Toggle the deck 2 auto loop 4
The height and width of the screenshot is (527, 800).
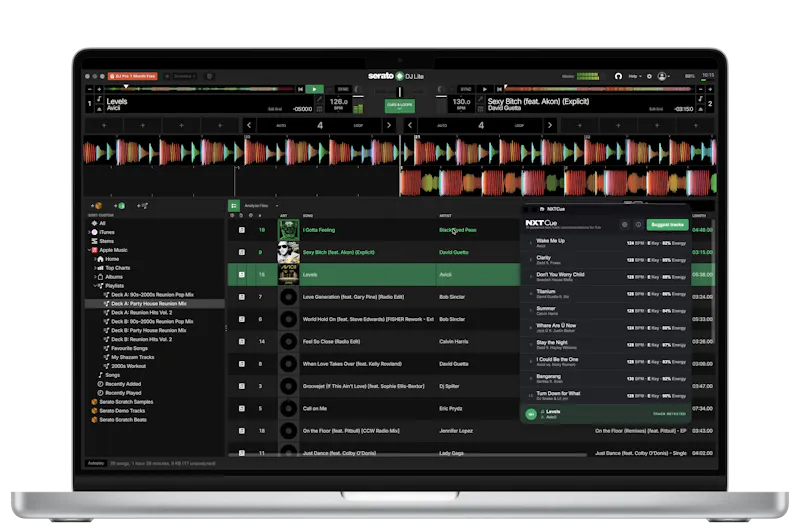click(x=481, y=125)
